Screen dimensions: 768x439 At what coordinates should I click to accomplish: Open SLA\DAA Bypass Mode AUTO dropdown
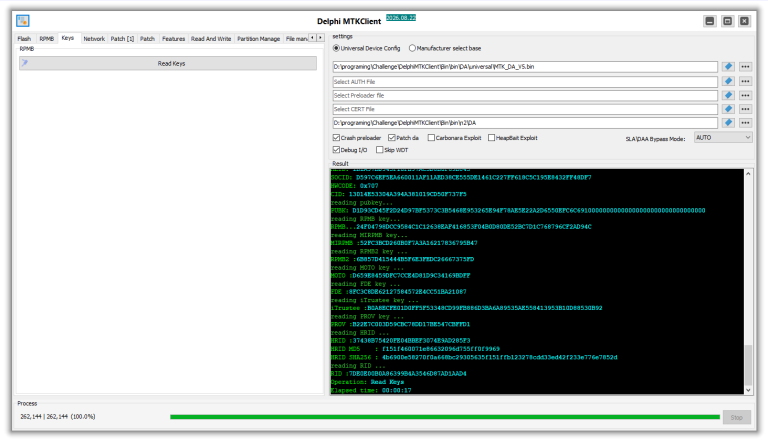pyautogui.click(x=722, y=138)
